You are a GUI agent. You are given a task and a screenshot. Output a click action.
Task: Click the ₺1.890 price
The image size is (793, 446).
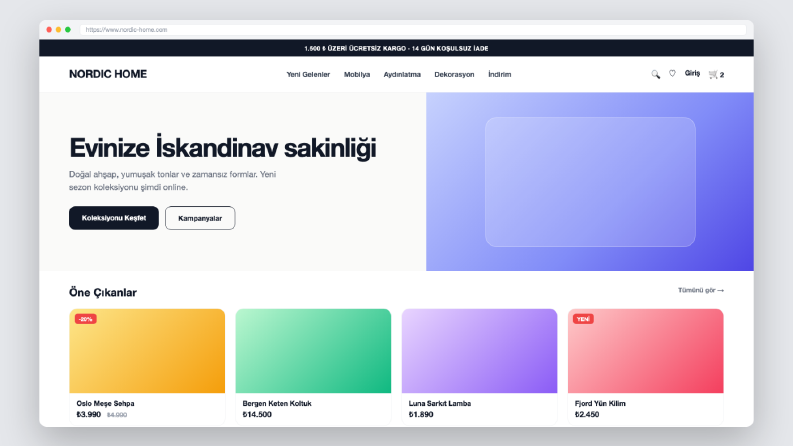tap(421, 415)
